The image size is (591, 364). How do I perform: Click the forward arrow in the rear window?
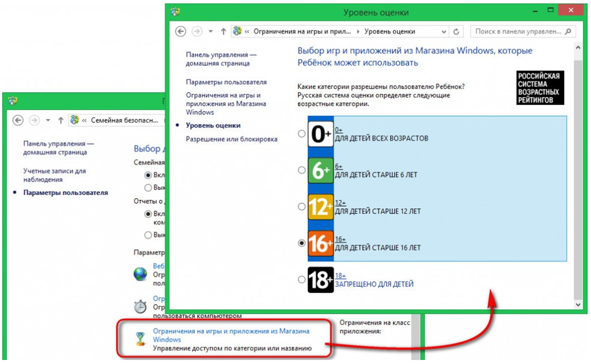tap(34, 120)
